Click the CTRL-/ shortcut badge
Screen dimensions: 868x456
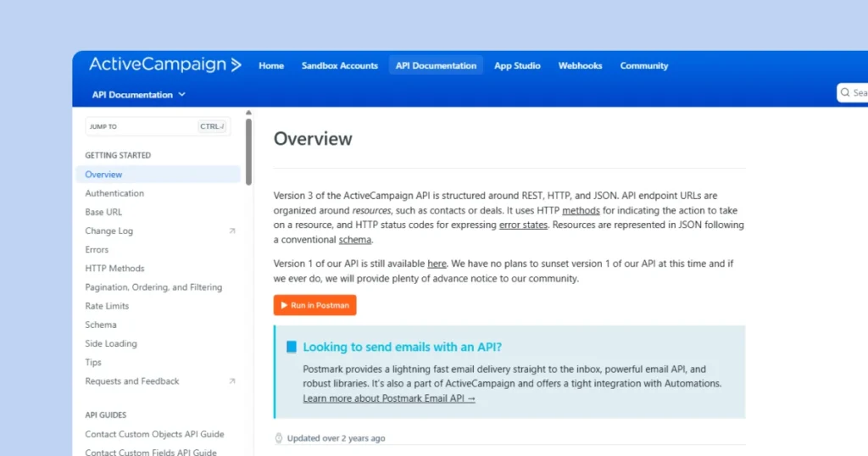(x=212, y=126)
